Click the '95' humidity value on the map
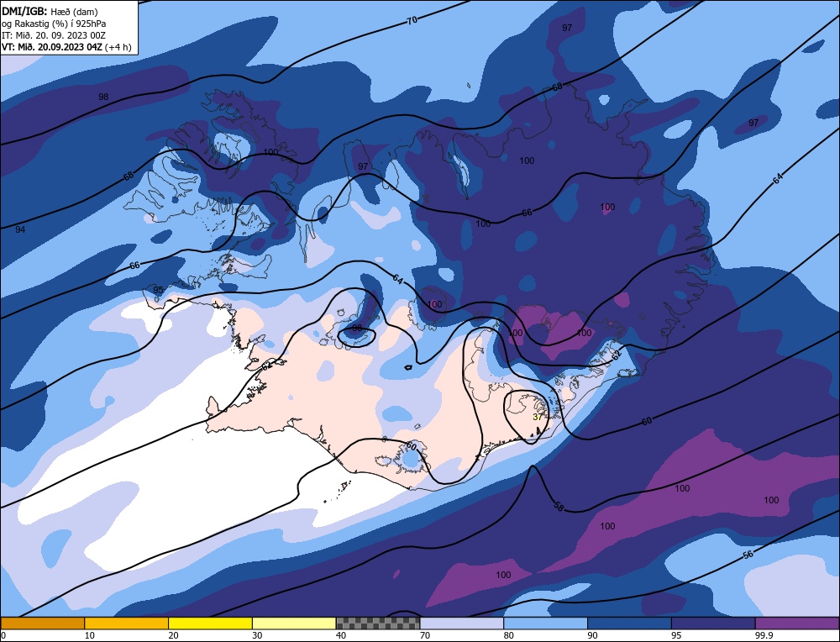Viewport: 840px width, 642px height. [158, 290]
